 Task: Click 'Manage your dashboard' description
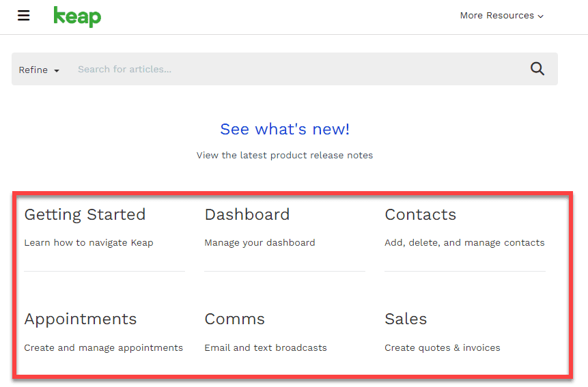click(x=260, y=243)
